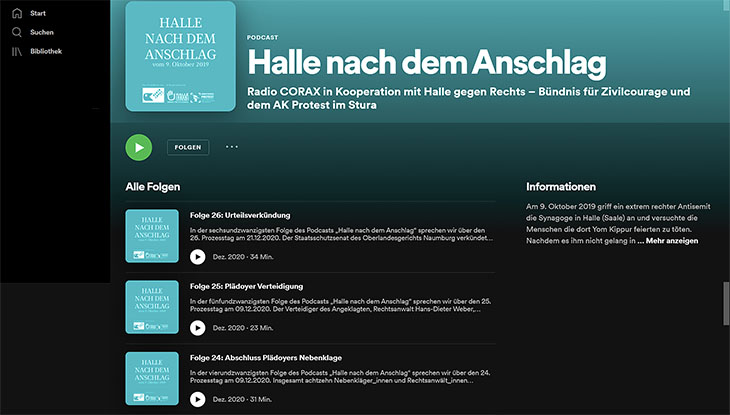Click the Dez. 2020 · 31 Min. text
Viewport: 730px width, 415px height.
click(x=243, y=399)
